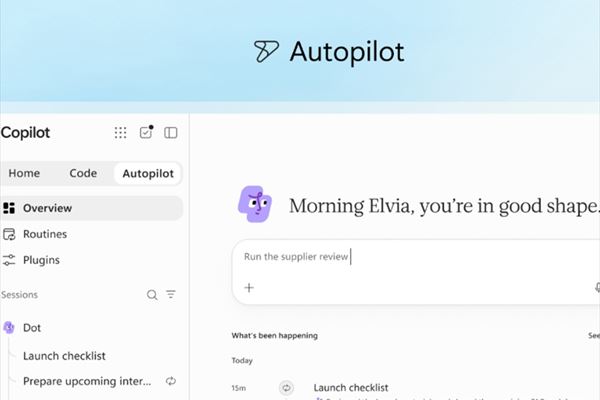Screen dimensions: 600x400
Task: Open Launch checklist session in sidebar
Action: pyautogui.click(x=64, y=356)
